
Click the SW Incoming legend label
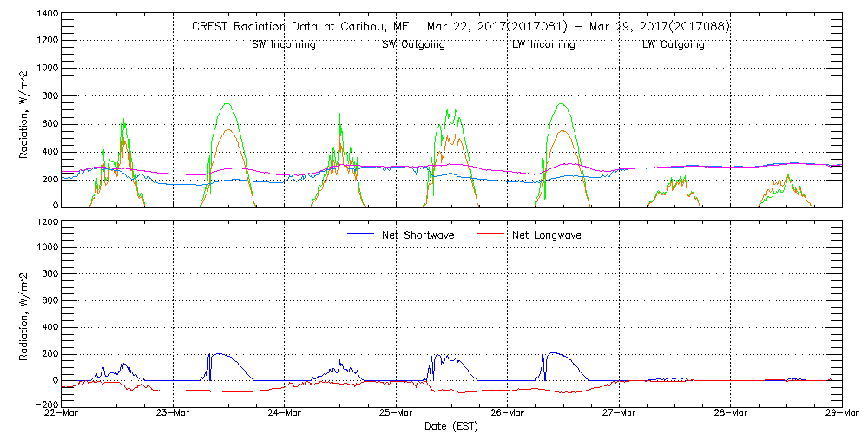click(283, 45)
